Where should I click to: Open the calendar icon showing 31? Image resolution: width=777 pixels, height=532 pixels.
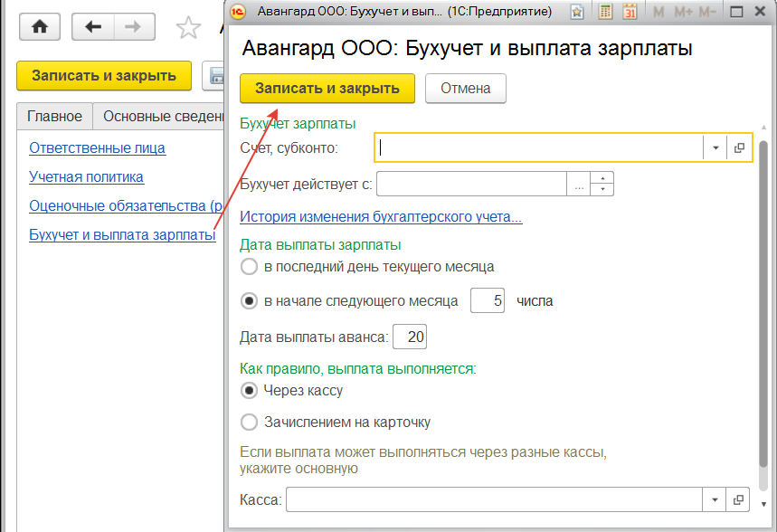tap(630, 12)
